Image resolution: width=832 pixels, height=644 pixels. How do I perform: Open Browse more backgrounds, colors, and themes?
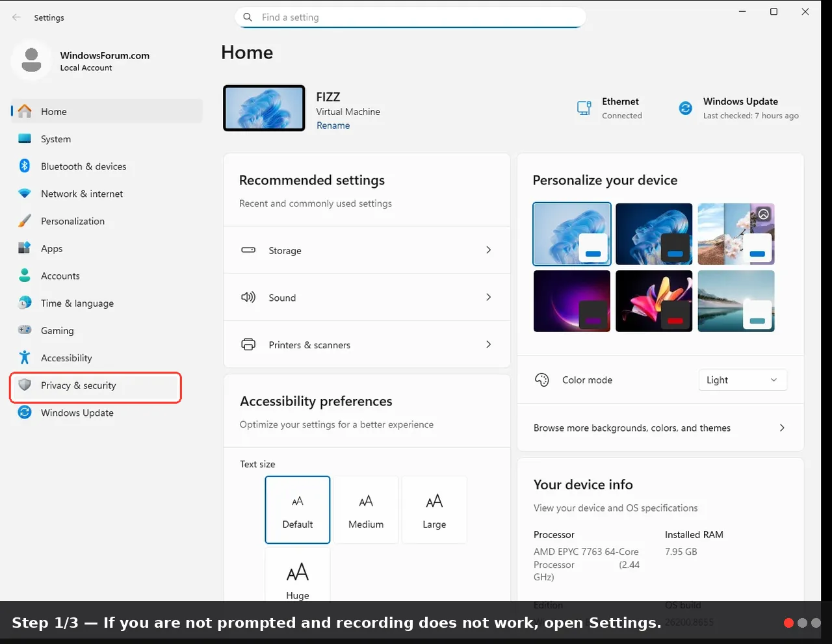(660, 428)
